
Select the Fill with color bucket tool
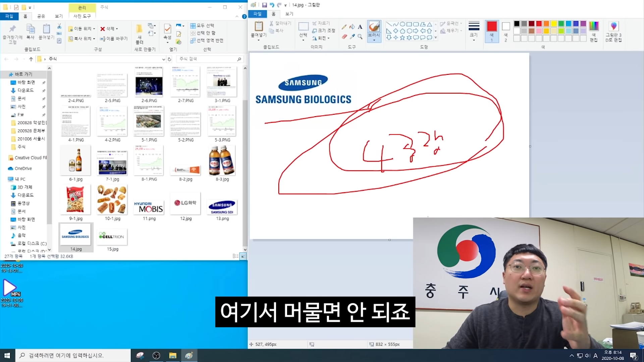click(x=352, y=27)
